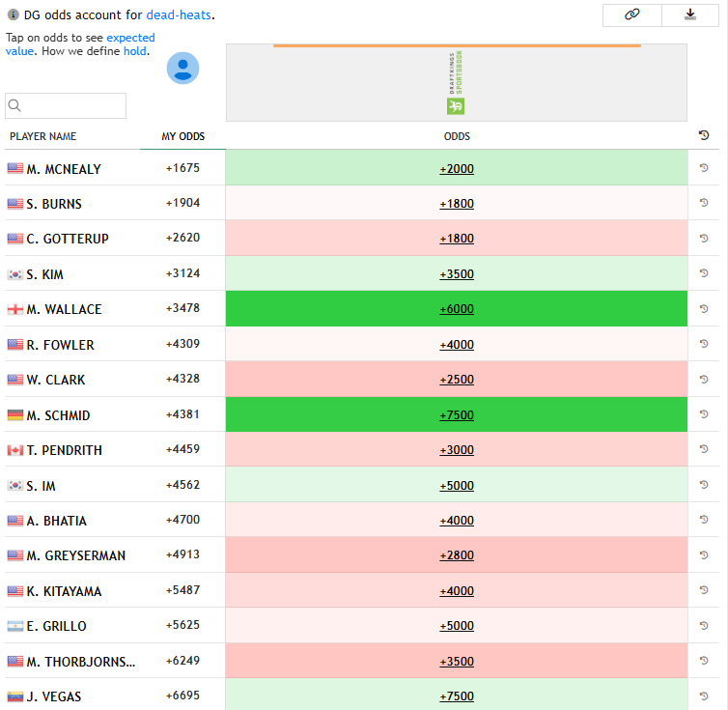Show odds history for W. Clark
Viewport: 728px width, 710px height.
704,379
